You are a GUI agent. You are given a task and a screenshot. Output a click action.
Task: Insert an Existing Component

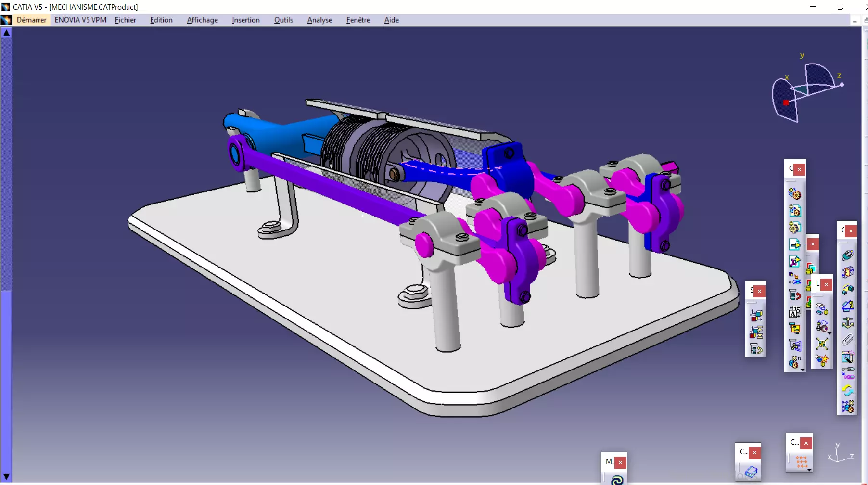(794, 244)
